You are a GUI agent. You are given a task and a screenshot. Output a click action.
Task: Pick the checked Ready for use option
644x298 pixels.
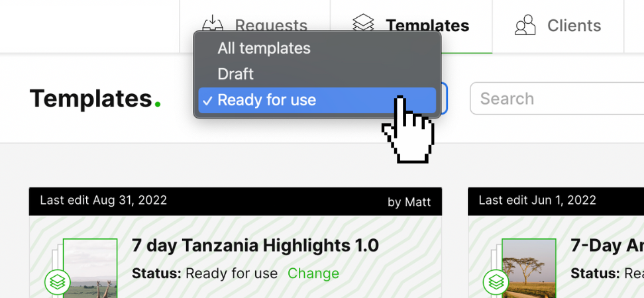(266, 100)
